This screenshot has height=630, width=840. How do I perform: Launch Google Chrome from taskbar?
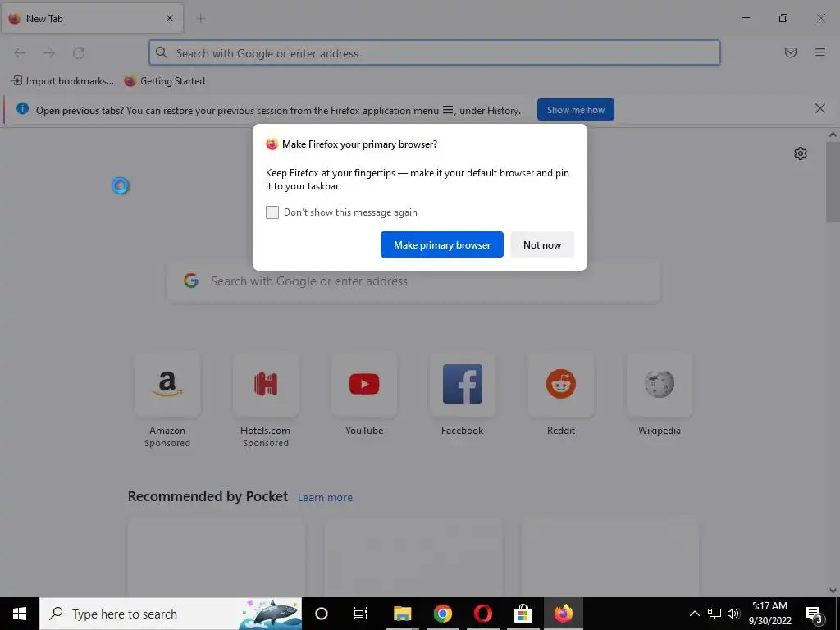click(x=442, y=614)
